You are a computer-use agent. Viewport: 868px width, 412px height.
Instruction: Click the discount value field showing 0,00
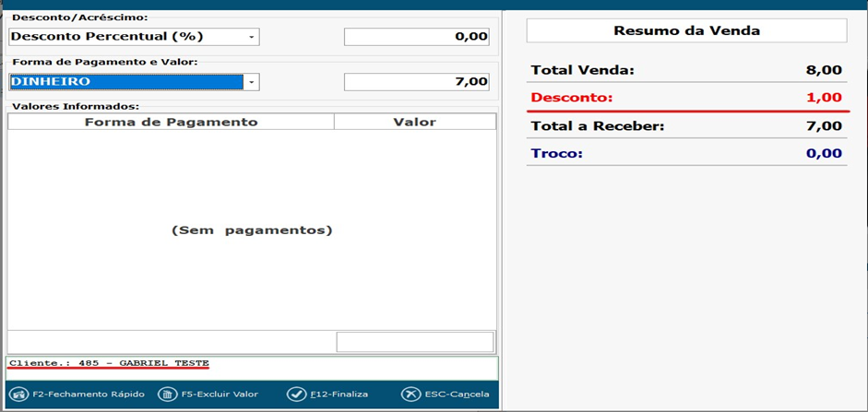pos(416,37)
